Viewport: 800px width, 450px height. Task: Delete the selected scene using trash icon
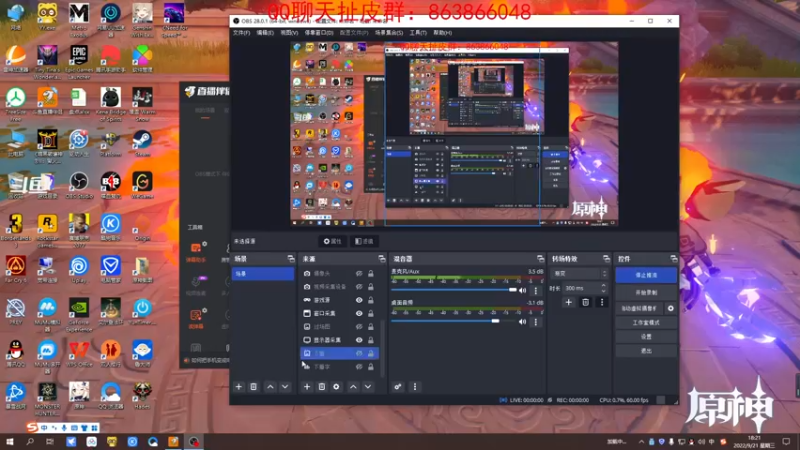coord(254,387)
